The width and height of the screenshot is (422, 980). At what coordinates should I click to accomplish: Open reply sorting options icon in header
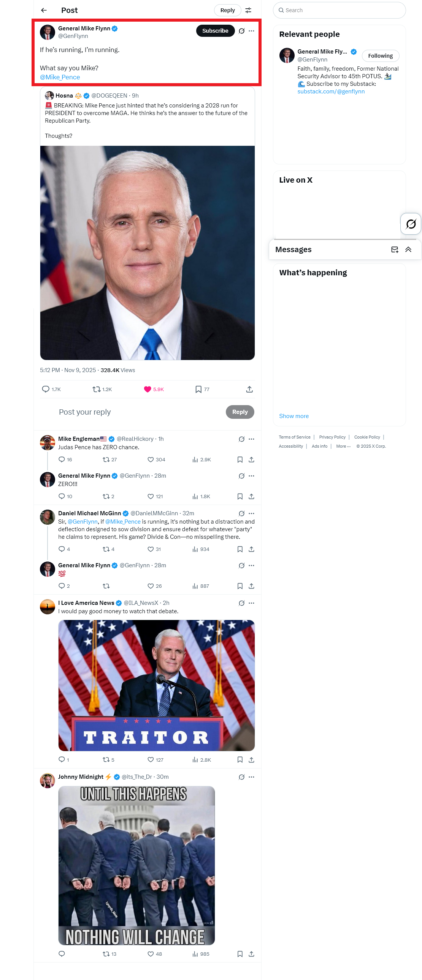tap(248, 10)
